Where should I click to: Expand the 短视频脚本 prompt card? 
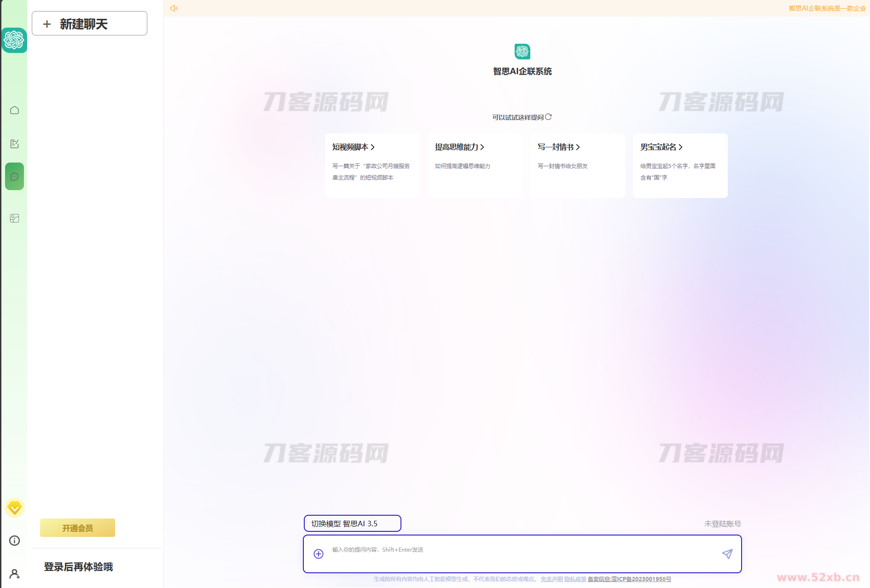372,165
